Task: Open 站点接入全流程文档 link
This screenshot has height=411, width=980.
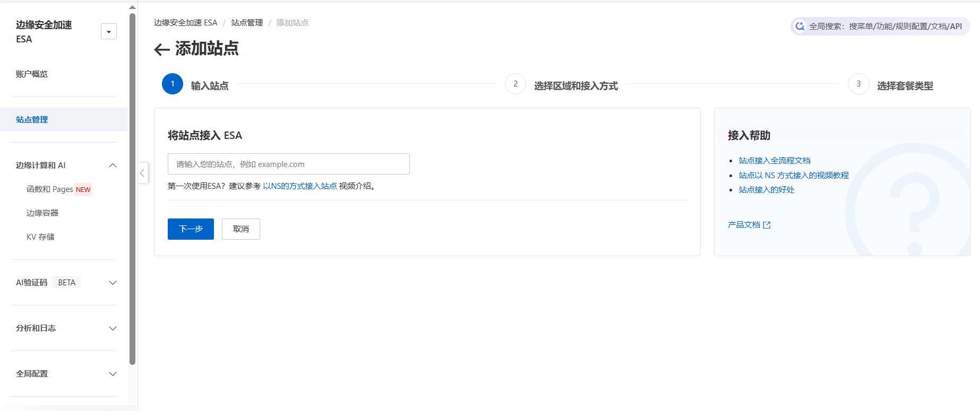Action: click(775, 161)
